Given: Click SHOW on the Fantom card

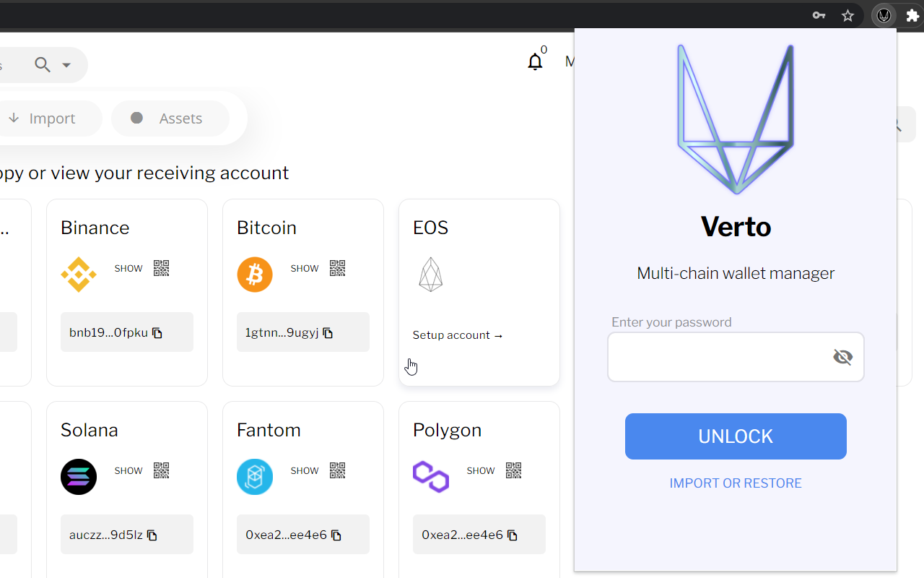Looking at the screenshot, I should tap(305, 470).
